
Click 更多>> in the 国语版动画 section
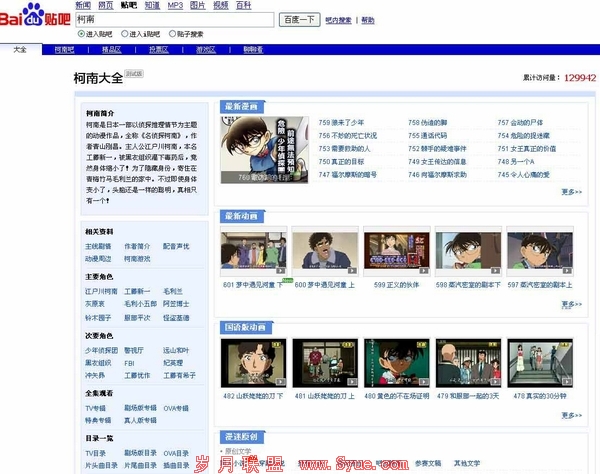[x=572, y=415]
